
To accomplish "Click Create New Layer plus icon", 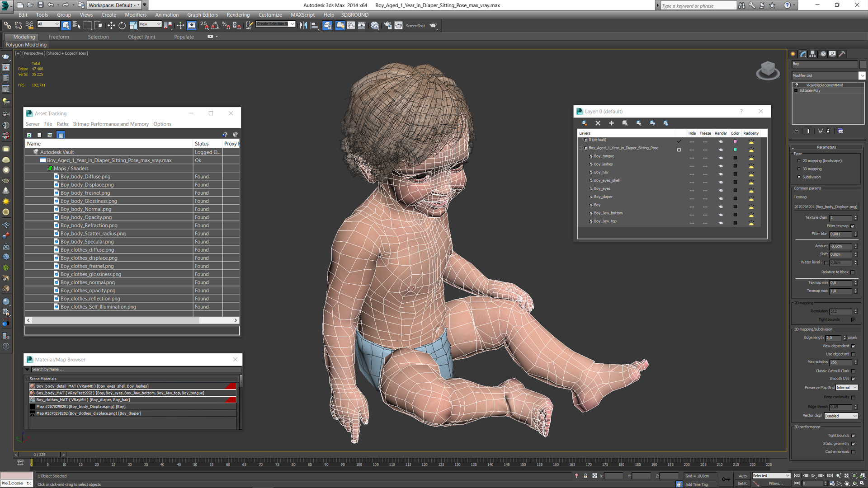I will coord(611,123).
